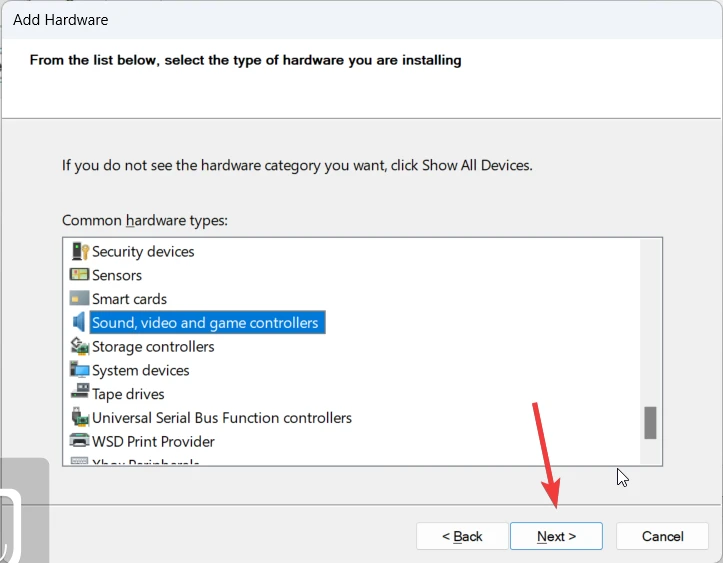Click the Universal Serial Bus Function controllers icon

tap(79, 417)
